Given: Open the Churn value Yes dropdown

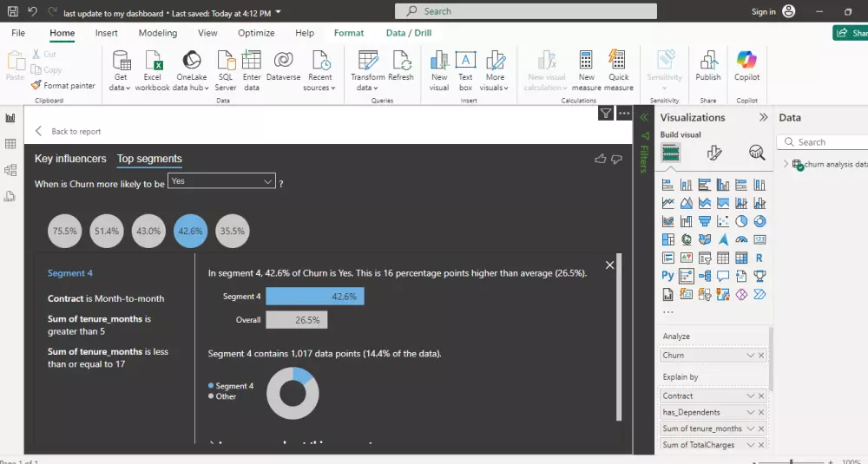Looking at the screenshot, I should coord(221,181).
